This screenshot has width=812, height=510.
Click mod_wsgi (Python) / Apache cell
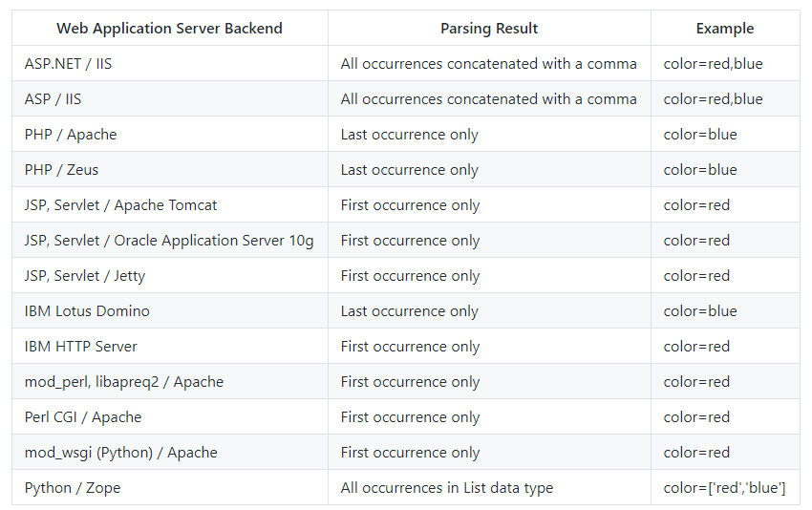pos(169,452)
